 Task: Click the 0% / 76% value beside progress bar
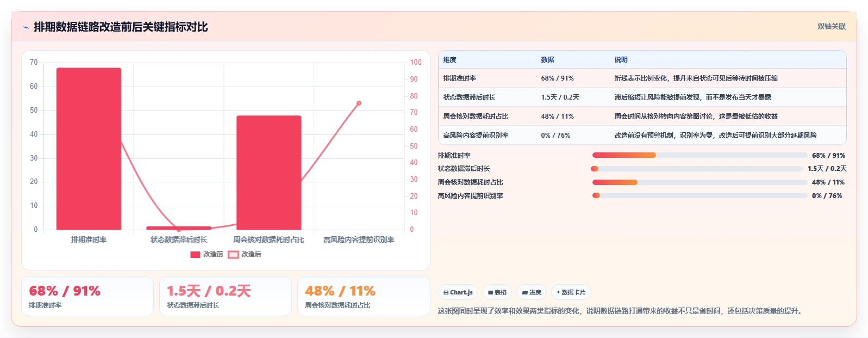tap(827, 196)
